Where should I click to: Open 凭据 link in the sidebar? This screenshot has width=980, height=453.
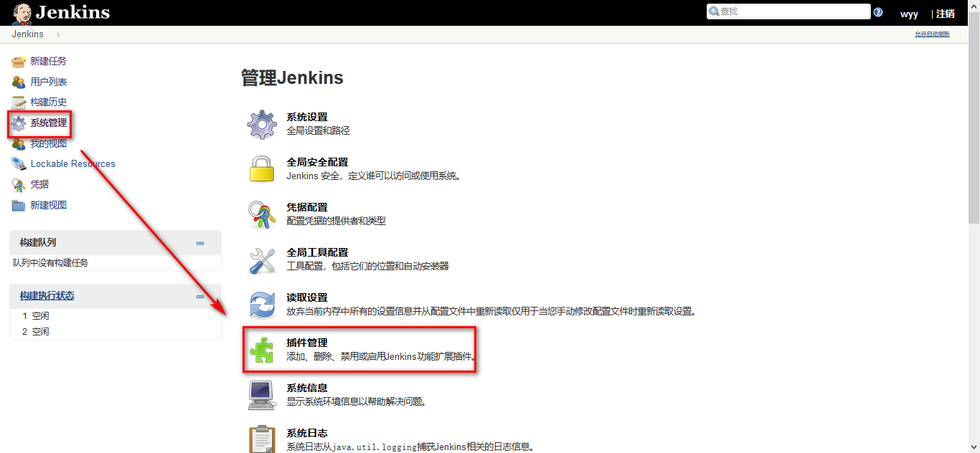pos(39,184)
